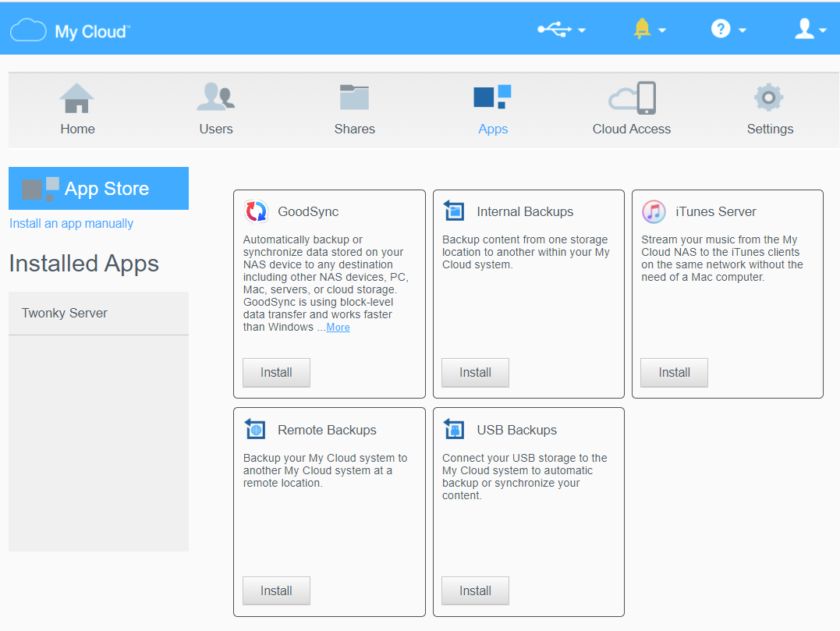Switch to the Shares tab label
This screenshot has width=840, height=631.
tap(355, 129)
